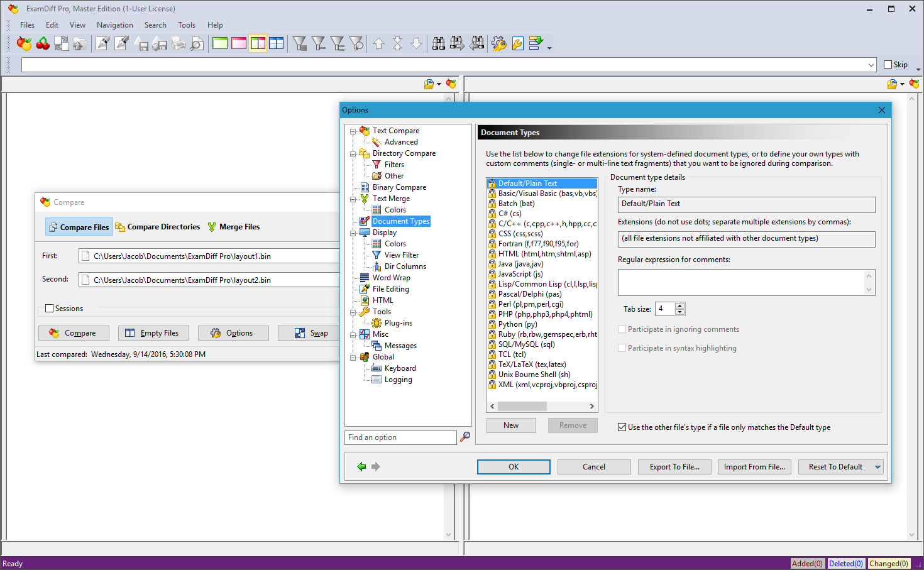Click the pink single-pane view toolbar icon
Image resolution: width=924 pixels, height=570 pixels.
tap(239, 43)
